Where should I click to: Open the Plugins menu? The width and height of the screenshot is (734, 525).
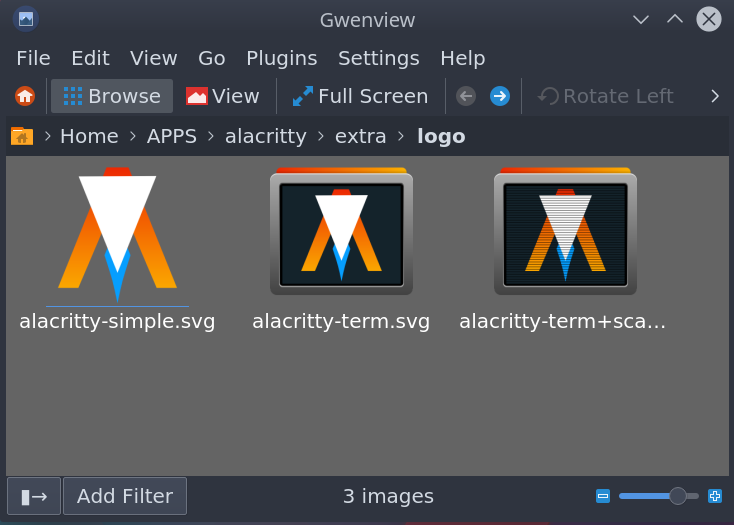click(x=282, y=58)
